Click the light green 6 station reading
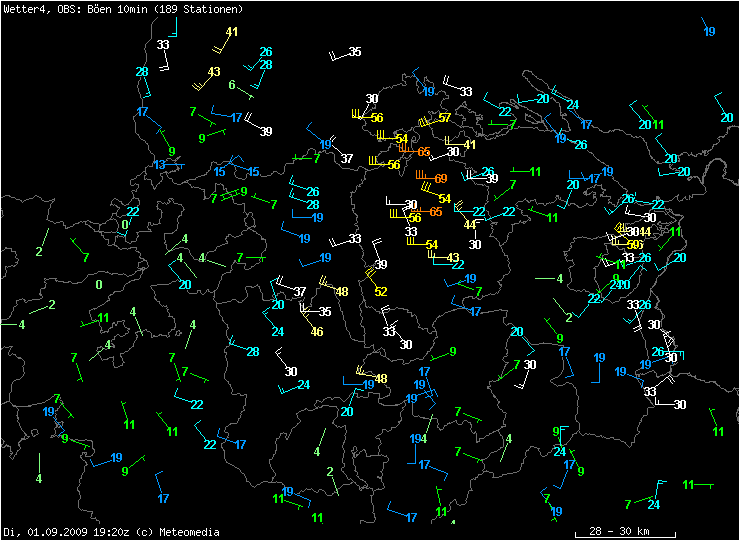Screen dimensions: 740x540 click(232, 85)
